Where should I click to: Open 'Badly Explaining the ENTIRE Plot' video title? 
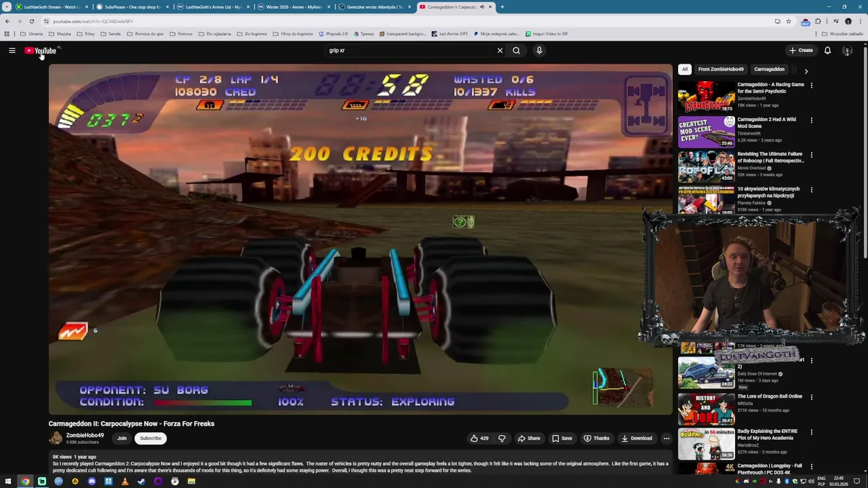[767, 434]
